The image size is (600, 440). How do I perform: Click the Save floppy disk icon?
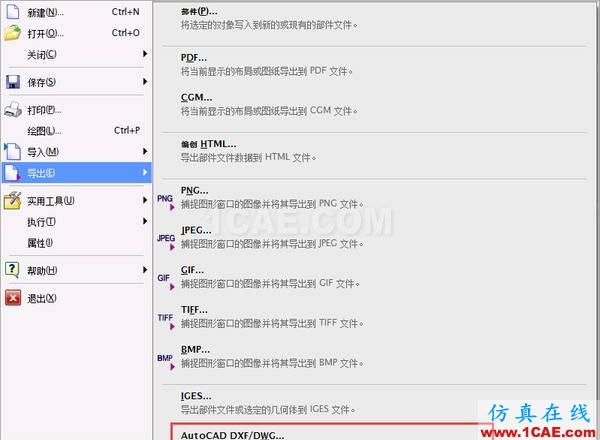coord(13,82)
